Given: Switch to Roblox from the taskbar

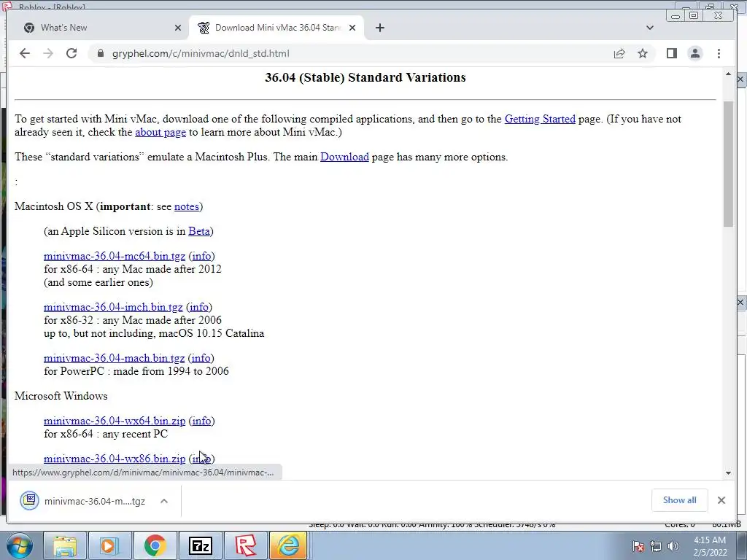Looking at the screenshot, I should [x=245, y=545].
